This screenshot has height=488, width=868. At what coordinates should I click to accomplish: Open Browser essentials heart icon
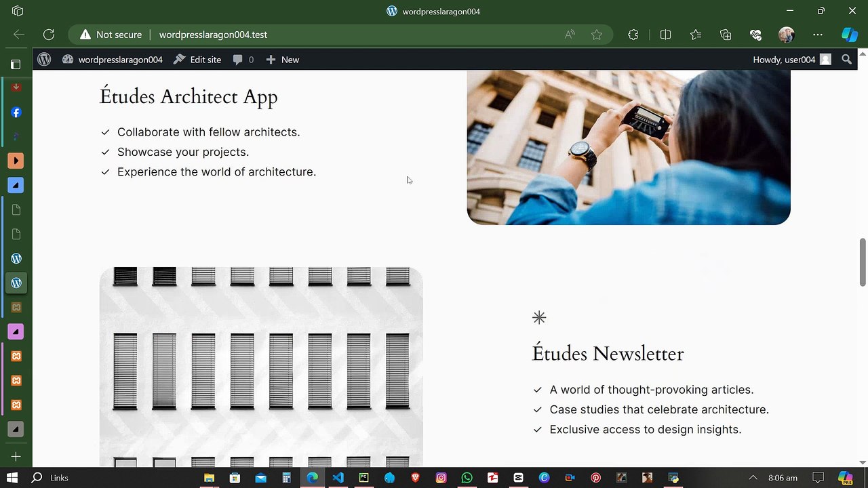(x=755, y=35)
